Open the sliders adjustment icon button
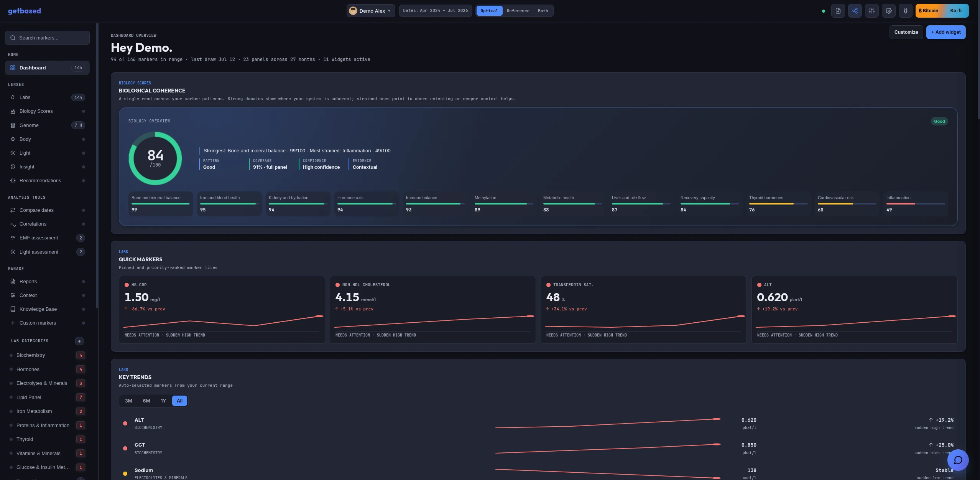980x480 pixels. pyautogui.click(x=871, y=11)
